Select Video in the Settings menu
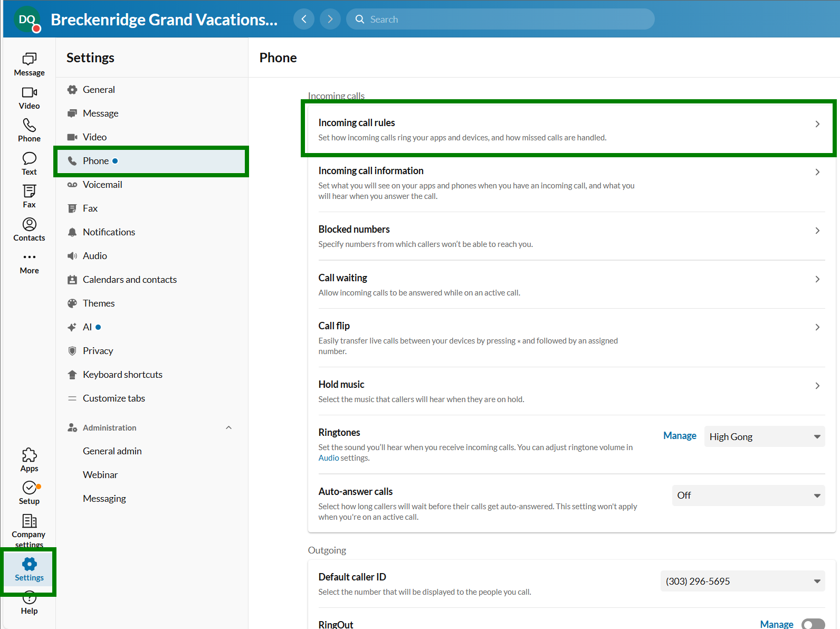This screenshot has height=629, width=840. [x=151, y=137]
